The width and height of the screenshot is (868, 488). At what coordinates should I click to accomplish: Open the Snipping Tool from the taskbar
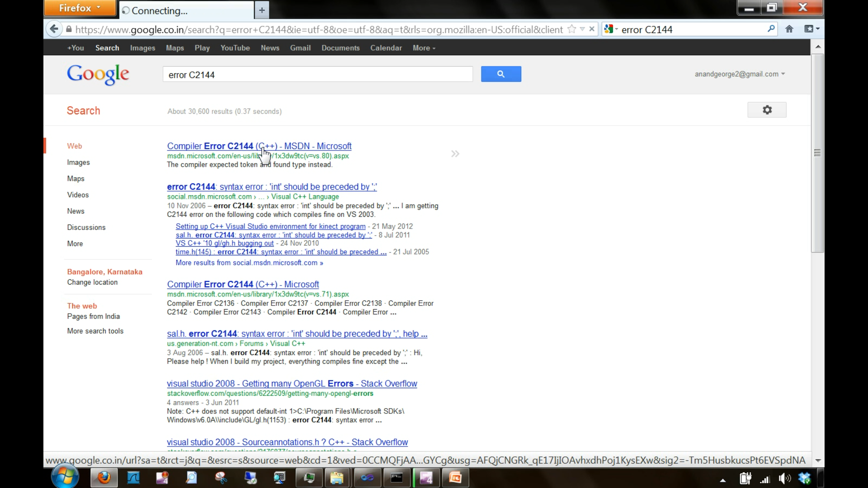[221, 478]
